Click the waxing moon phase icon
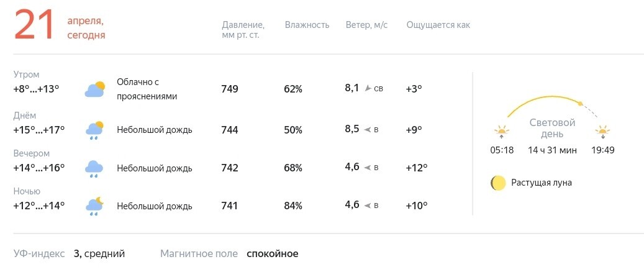This screenshot has height=272, width=644. (498, 183)
